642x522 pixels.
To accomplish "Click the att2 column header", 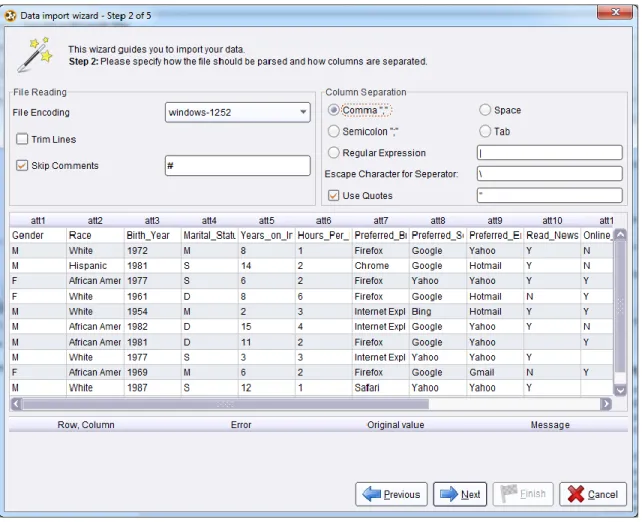I will click(x=95, y=221).
